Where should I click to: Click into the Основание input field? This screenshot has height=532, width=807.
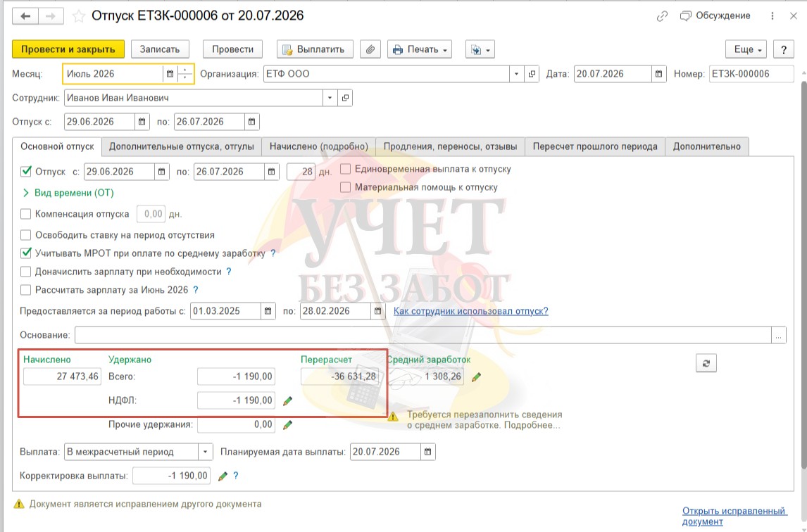click(x=423, y=336)
